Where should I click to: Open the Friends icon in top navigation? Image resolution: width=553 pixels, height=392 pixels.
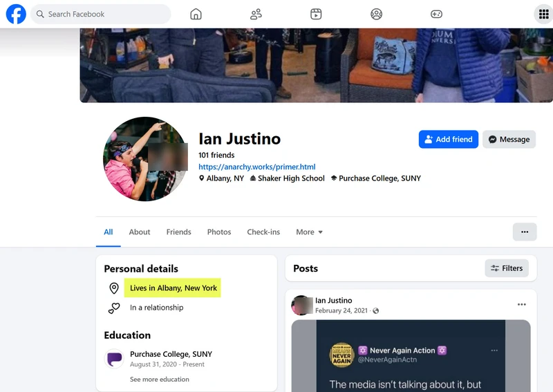tap(256, 14)
